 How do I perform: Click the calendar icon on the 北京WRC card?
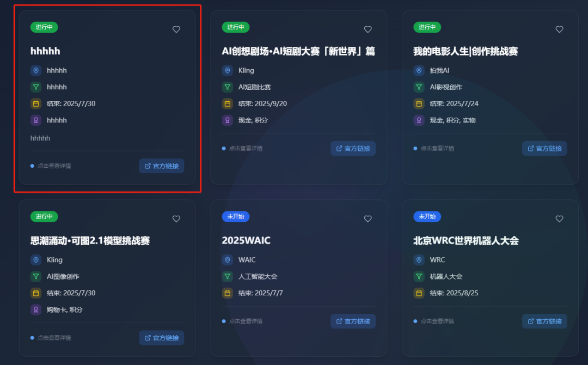(x=419, y=293)
